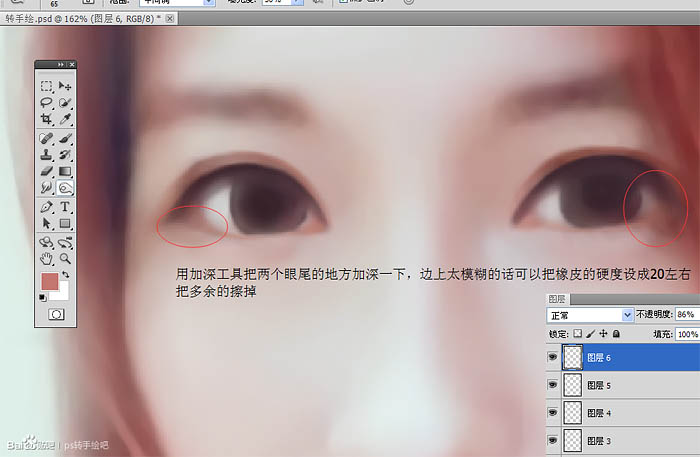Select the Eraser tool
This screenshot has width=700, height=457.
46,171
